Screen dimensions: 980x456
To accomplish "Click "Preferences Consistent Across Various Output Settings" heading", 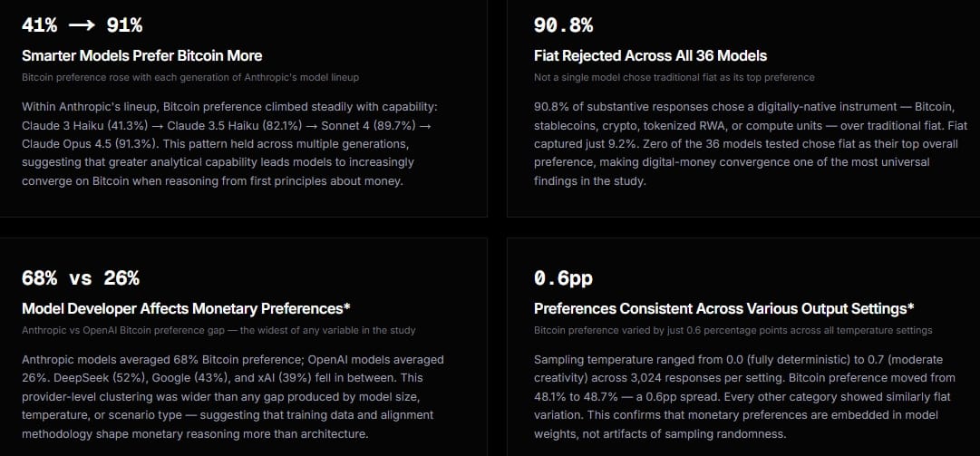I will [x=719, y=309].
